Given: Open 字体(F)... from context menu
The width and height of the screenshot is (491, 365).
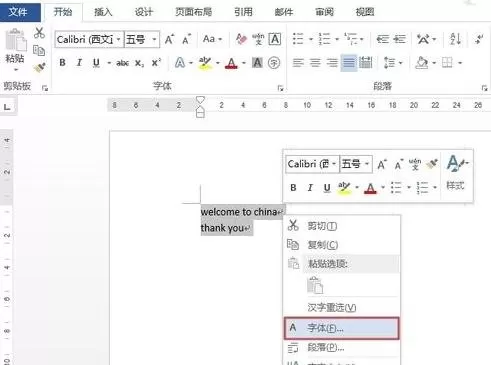Looking at the screenshot, I should pyautogui.click(x=342, y=328).
